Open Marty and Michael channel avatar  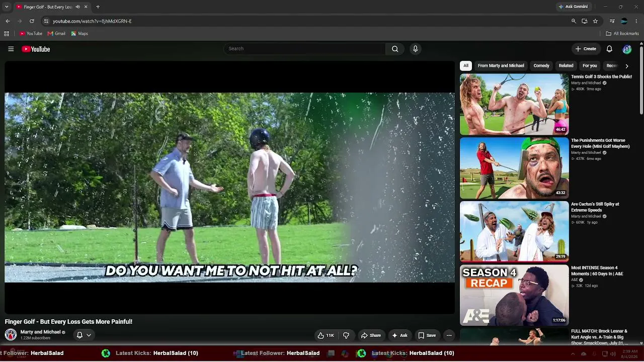(x=11, y=334)
